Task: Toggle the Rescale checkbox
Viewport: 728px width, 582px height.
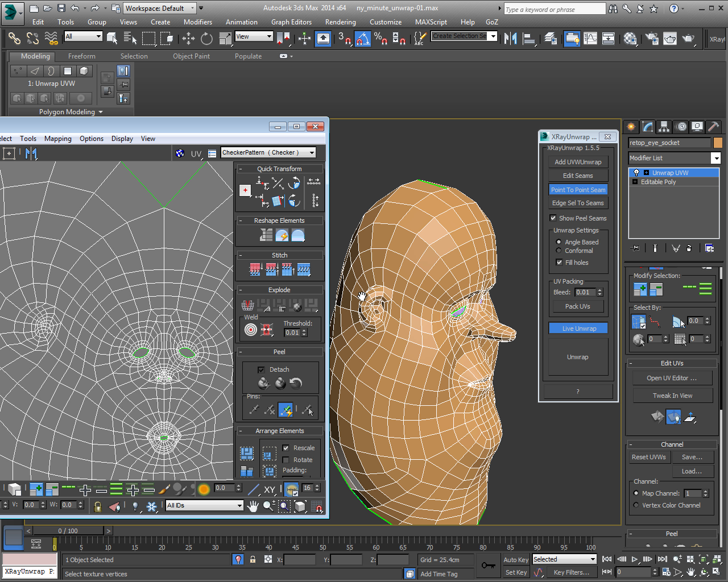Action: tap(286, 448)
